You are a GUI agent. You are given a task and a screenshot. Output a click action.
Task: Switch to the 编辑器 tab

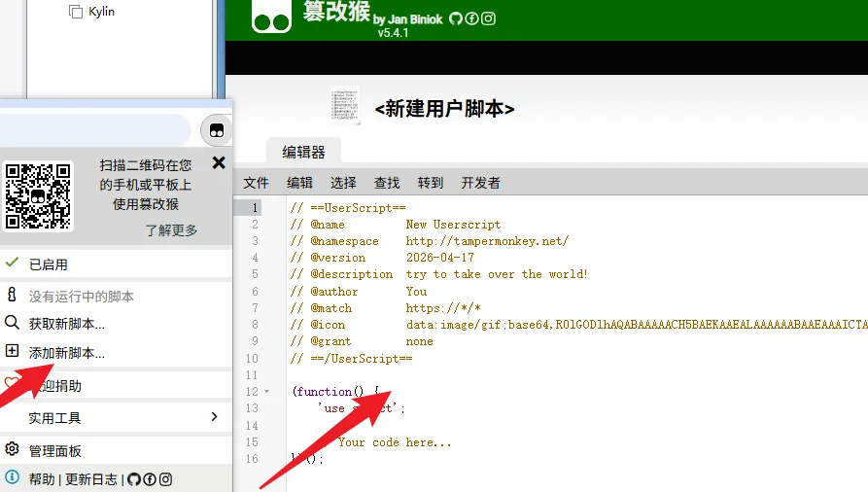[x=303, y=152]
